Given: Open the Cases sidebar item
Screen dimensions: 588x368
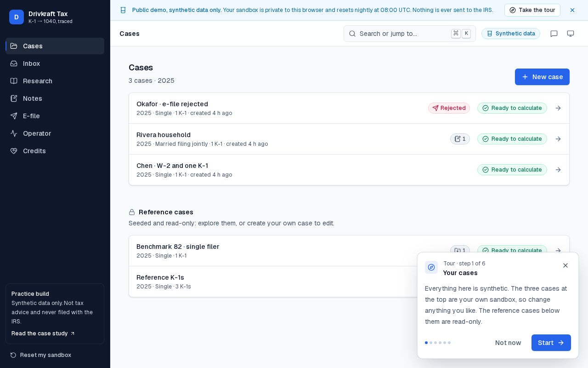Looking at the screenshot, I should pyautogui.click(x=55, y=46).
